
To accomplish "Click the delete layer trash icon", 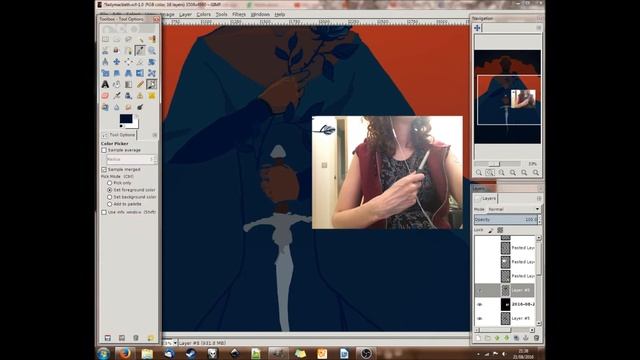I will point(536,338).
